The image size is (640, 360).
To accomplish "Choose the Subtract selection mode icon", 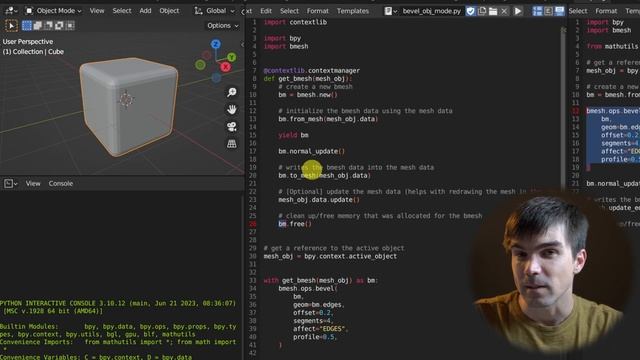I will pos(49,26).
